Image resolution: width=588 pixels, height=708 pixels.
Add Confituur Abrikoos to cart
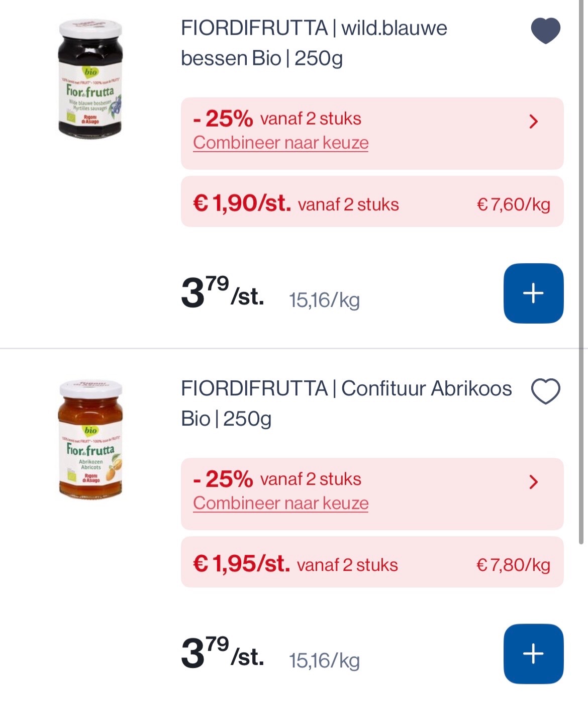(533, 653)
